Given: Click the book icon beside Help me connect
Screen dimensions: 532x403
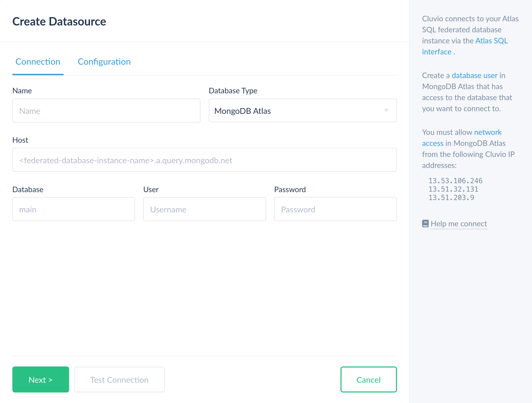Looking at the screenshot, I should tap(425, 224).
